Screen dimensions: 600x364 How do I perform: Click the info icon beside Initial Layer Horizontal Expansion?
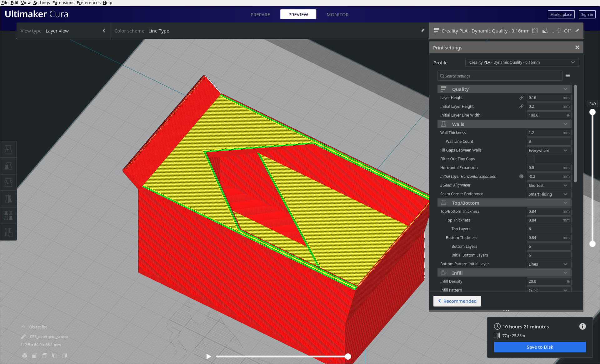[x=521, y=177]
